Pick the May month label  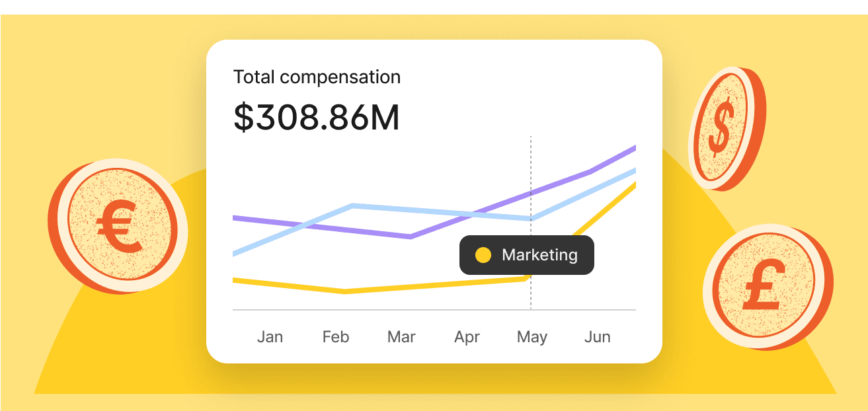click(532, 337)
